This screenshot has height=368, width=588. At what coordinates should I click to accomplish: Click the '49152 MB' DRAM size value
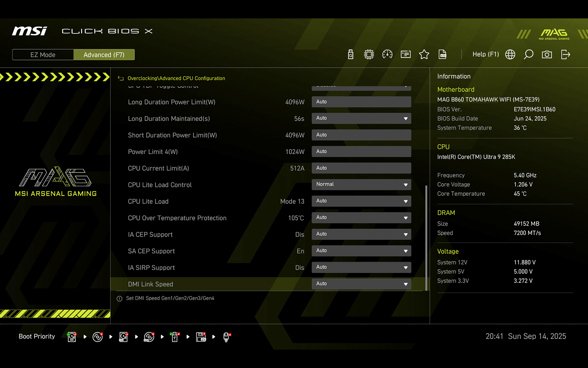(527, 224)
